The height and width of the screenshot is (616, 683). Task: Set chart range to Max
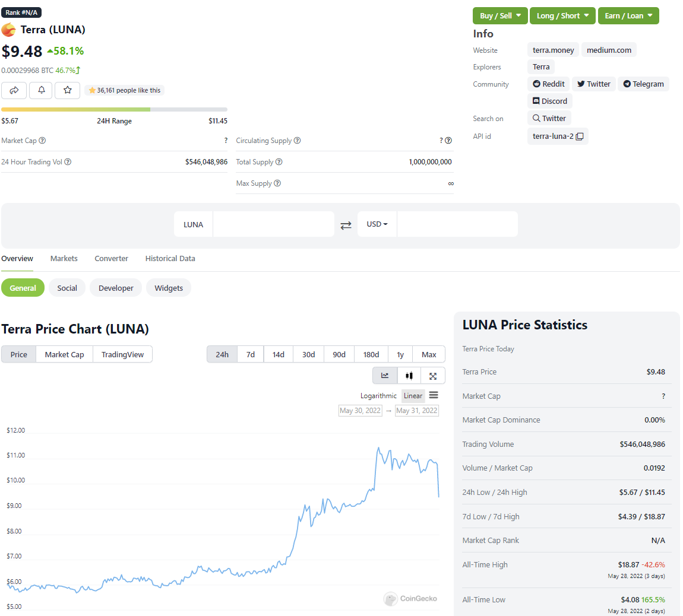(x=429, y=354)
